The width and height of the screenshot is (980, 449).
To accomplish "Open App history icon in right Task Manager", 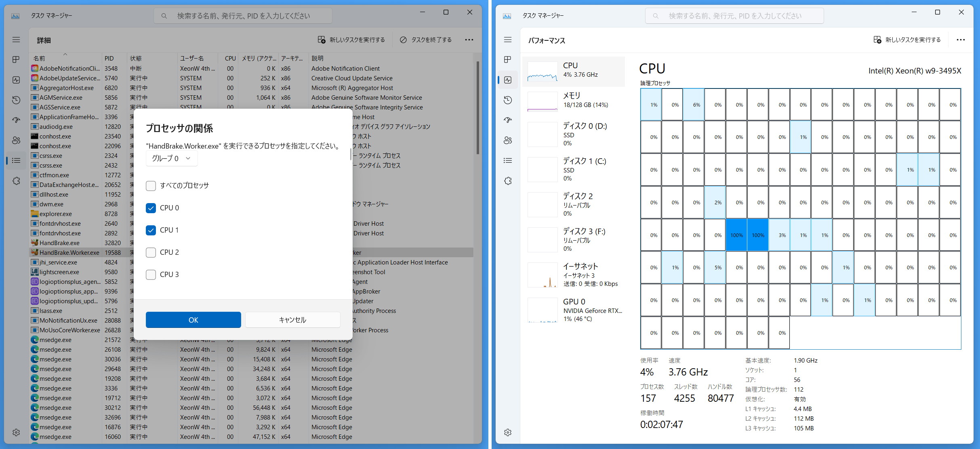I will coord(508,100).
